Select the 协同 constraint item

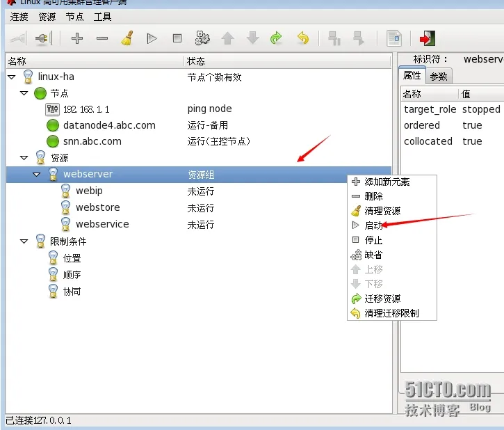(72, 292)
